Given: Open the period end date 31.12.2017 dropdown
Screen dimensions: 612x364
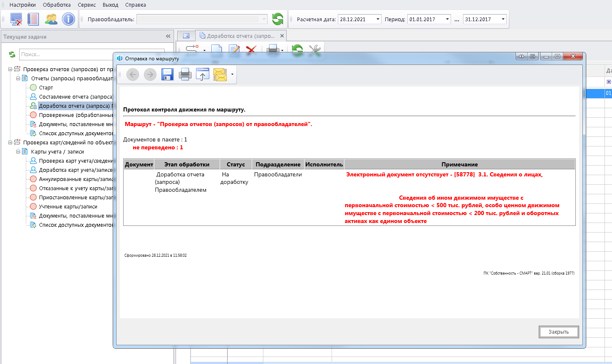Looking at the screenshot, I should point(503,19).
